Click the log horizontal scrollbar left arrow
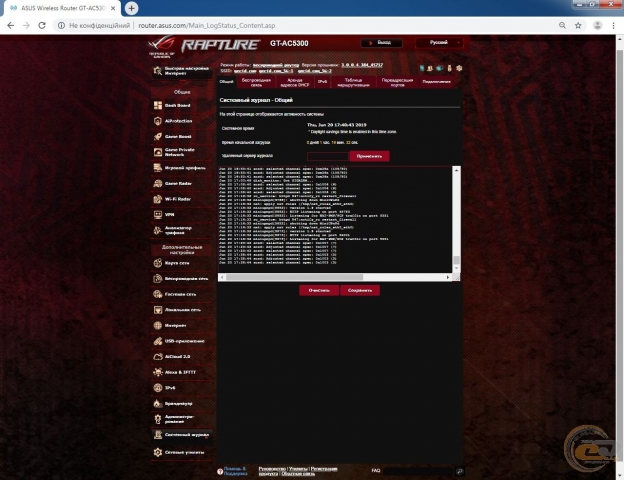Viewport: 624px width, 480px height. point(222,277)
